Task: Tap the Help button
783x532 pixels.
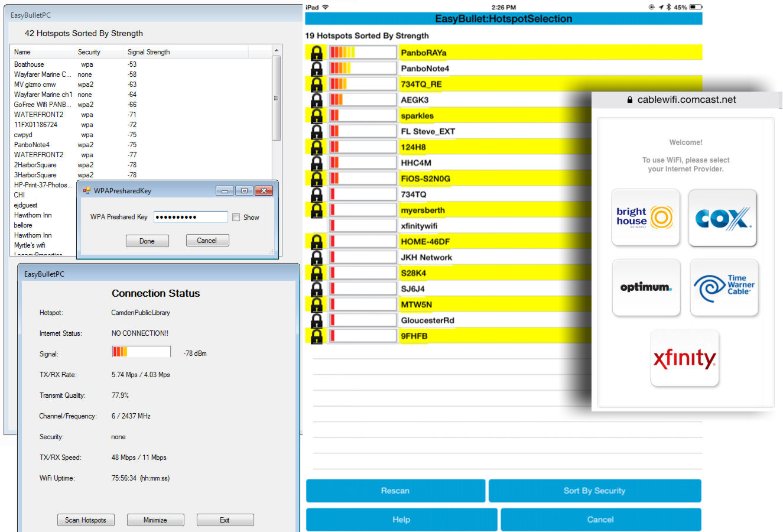Action: (x=401, y=520)
